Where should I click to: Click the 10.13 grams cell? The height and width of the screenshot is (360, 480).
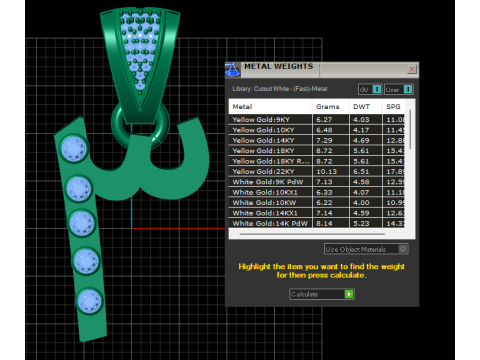(330, 171)
